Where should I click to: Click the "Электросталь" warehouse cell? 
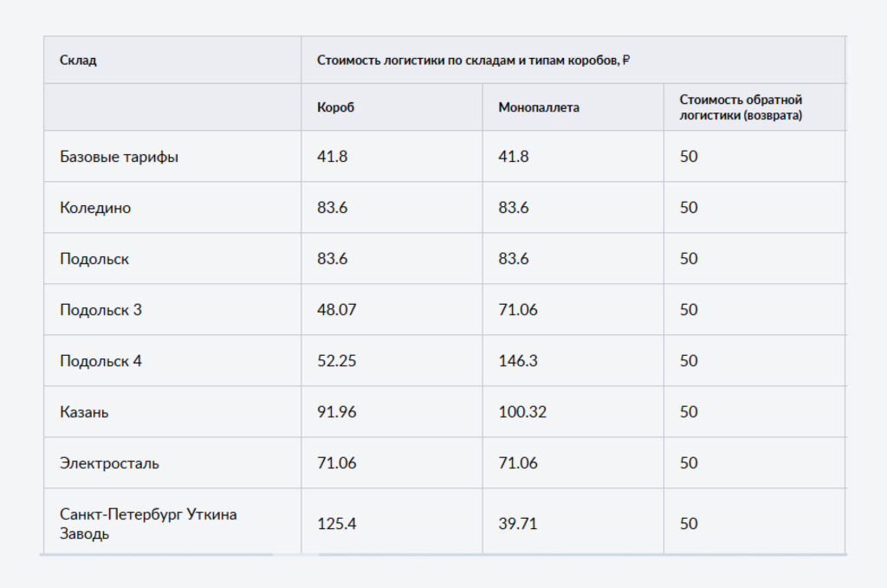[x=109, y=462]
